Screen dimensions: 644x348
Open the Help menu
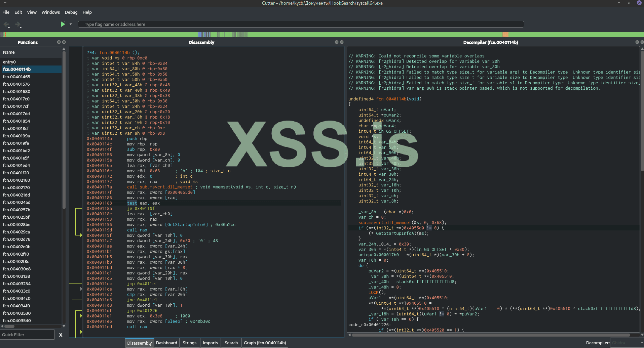pos(87,12)
